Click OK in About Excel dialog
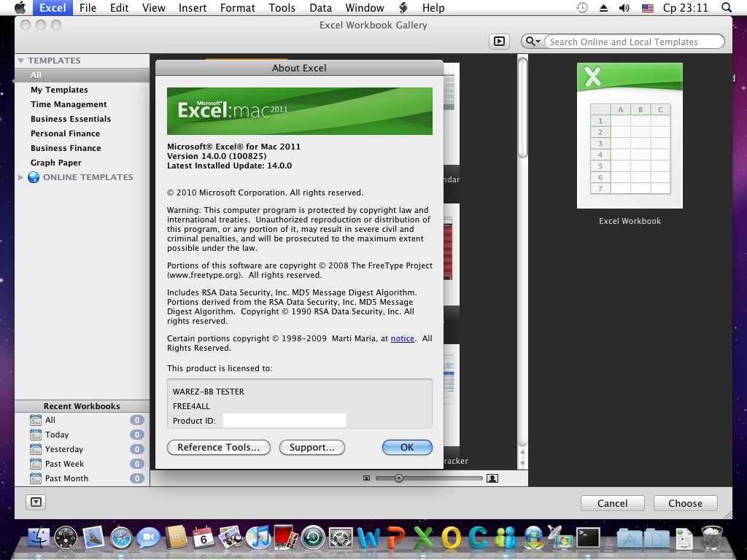Image resolution: width=747 pixels, height=560 pixels. click(x=407, y=447)
